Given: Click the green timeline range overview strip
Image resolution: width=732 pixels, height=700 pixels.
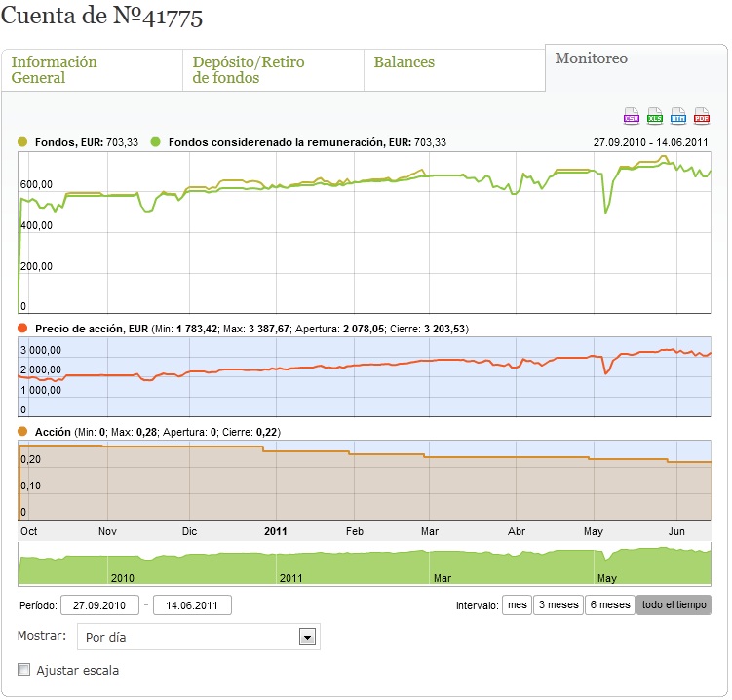Looking at the screenshot, I should (x=365, y=564).
